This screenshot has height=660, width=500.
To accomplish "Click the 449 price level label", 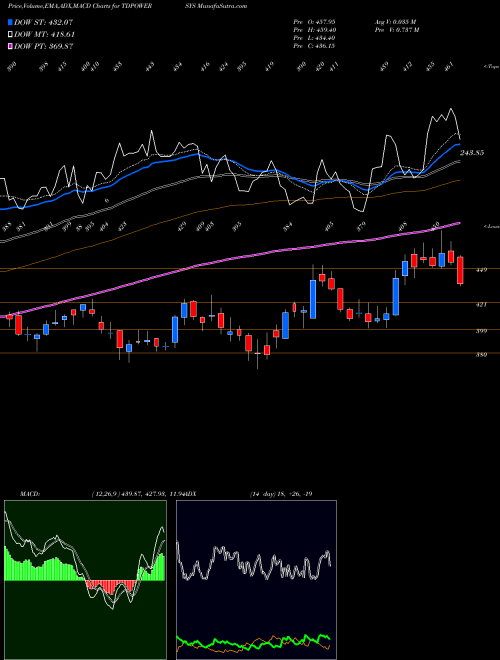I will [x=481, y=270].
